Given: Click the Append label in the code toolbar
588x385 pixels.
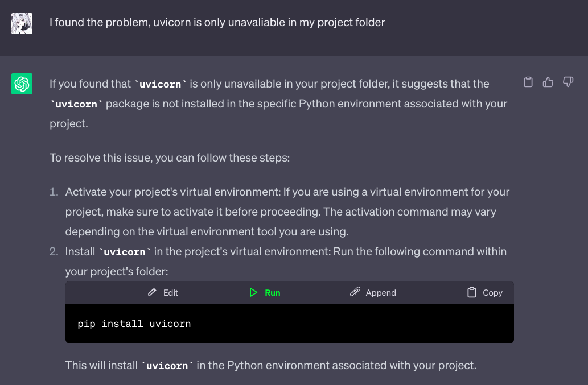Looking at the screenshot, I should [x=381, y=293].
